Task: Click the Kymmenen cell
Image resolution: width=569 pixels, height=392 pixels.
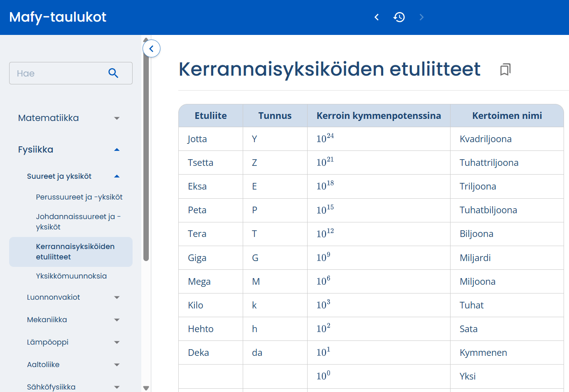Action: click(507, 353)
